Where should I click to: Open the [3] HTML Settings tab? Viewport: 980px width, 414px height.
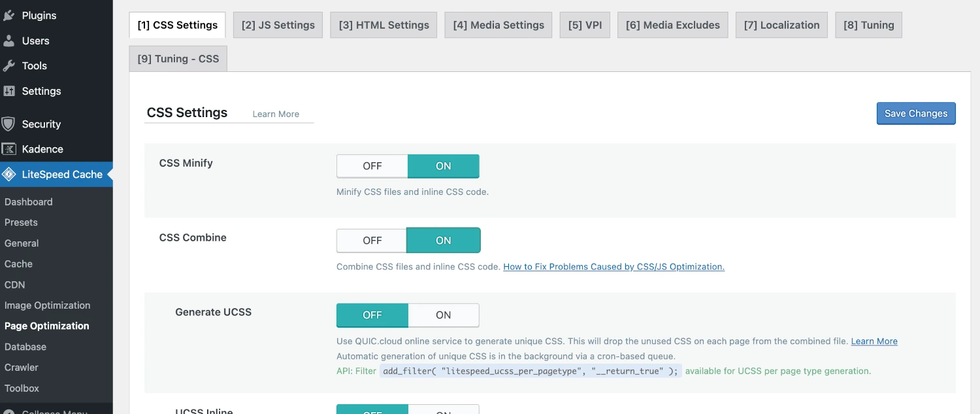click(x=384, y=25)
